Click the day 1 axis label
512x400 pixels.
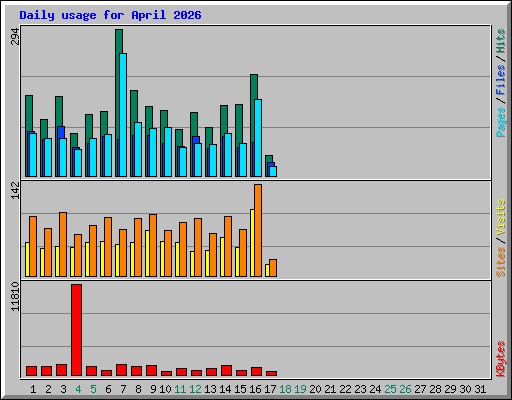tap(33, 389)
